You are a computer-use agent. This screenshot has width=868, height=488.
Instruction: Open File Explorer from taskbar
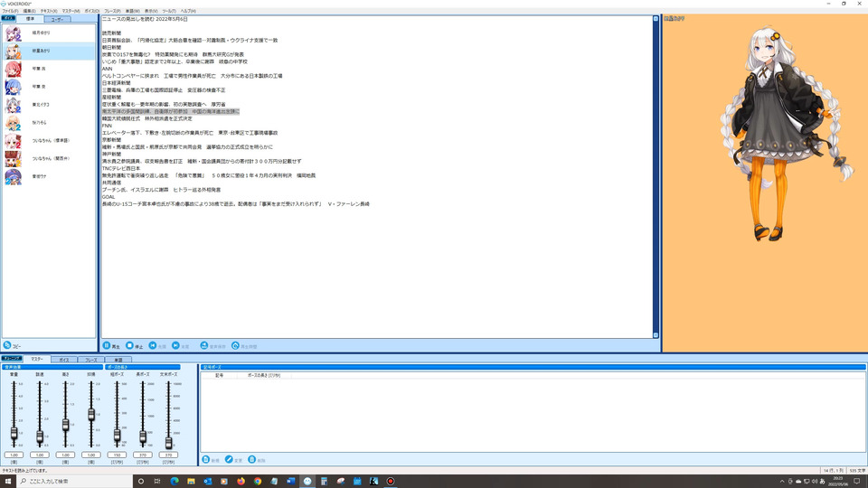coord(191,481)
